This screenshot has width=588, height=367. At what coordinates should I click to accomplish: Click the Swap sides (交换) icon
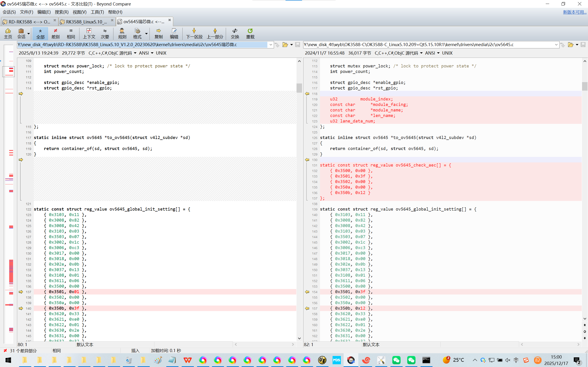(235, 33)
